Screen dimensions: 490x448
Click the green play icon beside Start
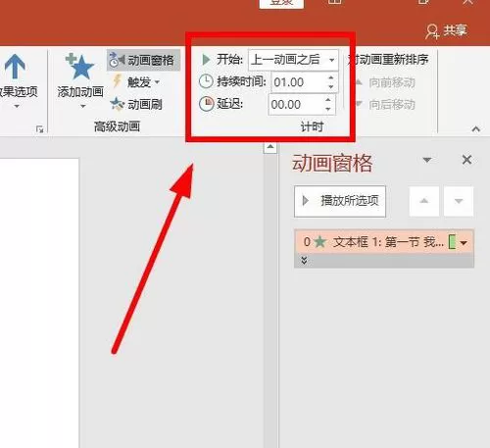pyautogui.click(x=206, y=60)
